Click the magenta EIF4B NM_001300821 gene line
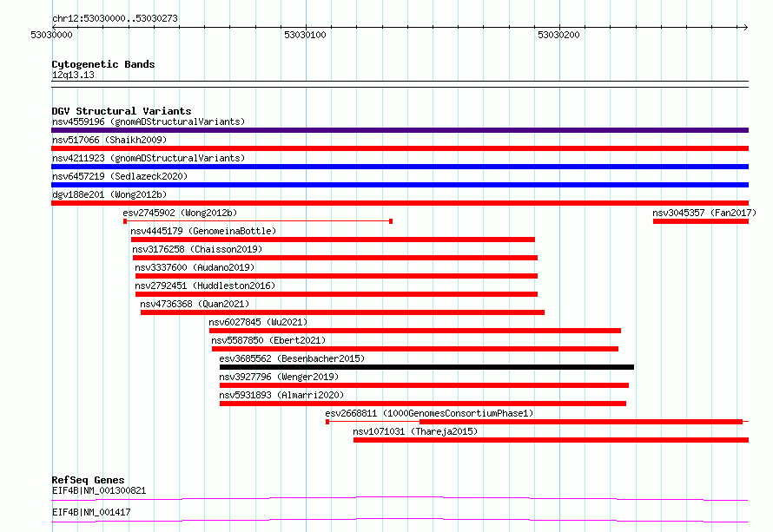This screenshot has height=532, width=773. (x=400, y=498)
